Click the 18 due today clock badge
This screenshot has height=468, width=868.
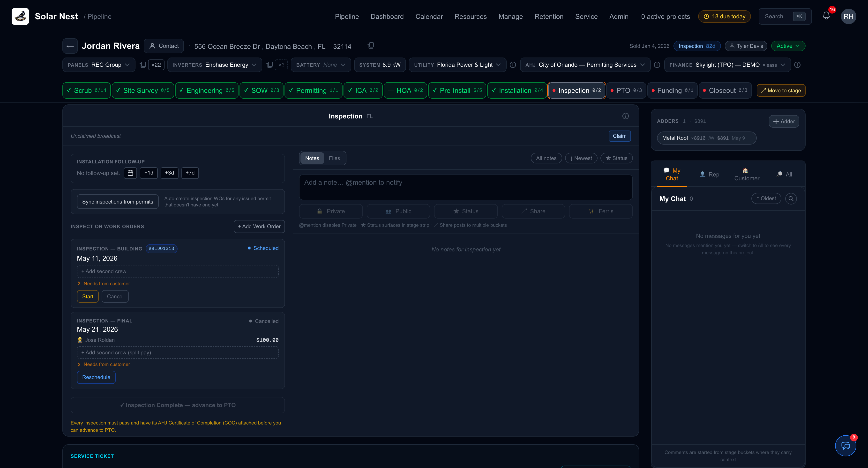click(x=724, y=16)
